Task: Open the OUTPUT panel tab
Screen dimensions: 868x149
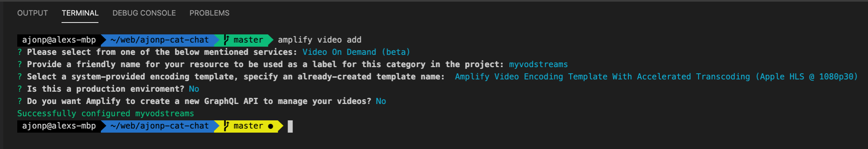Action: 32,13
